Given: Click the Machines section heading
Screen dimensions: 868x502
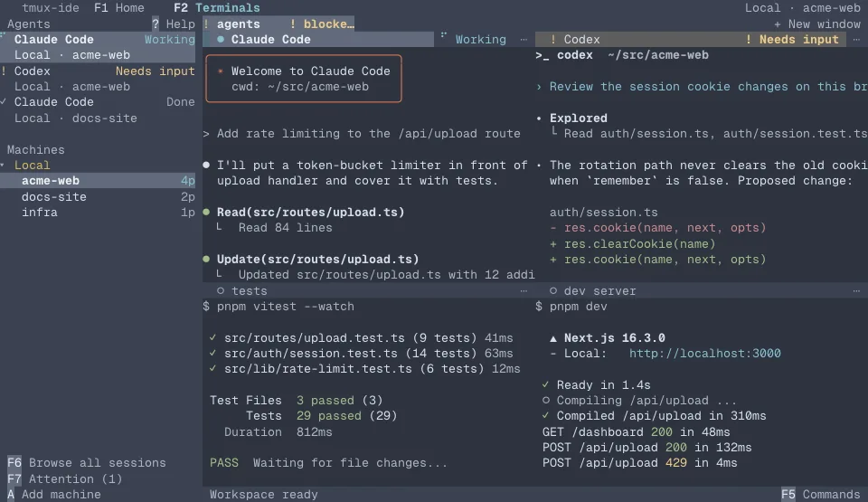Looking at the screenshot, I should (35, 149).
